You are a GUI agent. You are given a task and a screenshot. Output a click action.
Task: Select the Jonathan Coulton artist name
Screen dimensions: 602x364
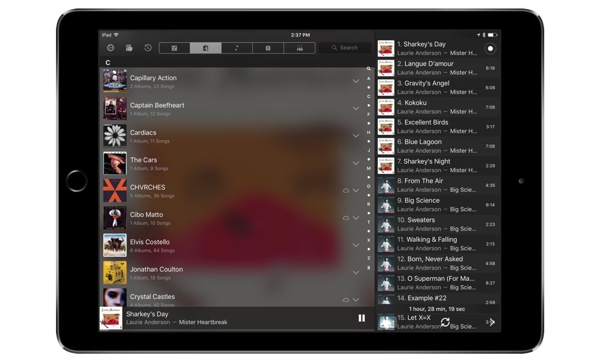[157, 270]
